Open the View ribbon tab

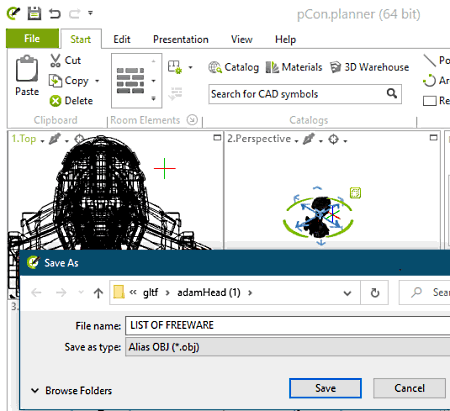(x=242, y=39)
